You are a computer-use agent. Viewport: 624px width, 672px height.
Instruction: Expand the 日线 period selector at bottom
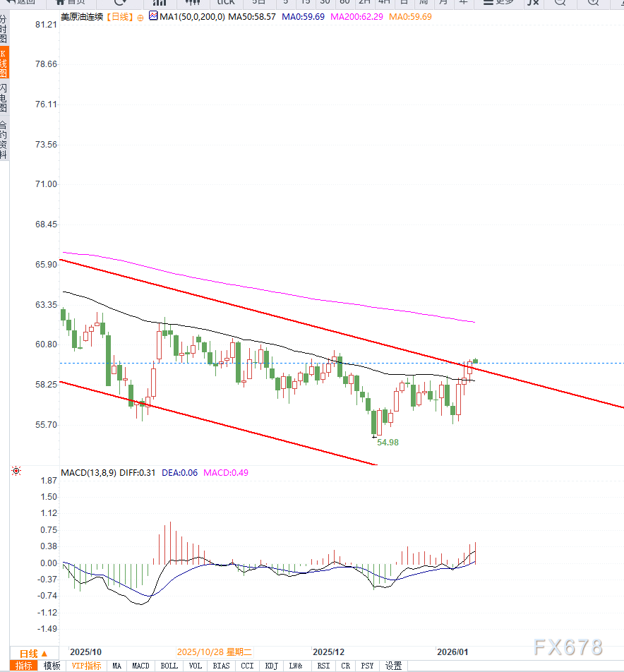[x=32, y=654]
